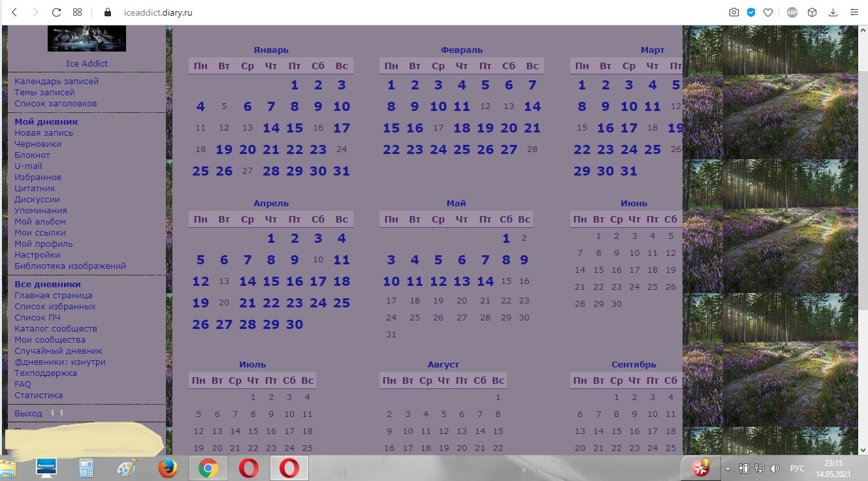Open Случайный дневник link
The height and width of the screenshot is (481, 868).
pos(58,350)
